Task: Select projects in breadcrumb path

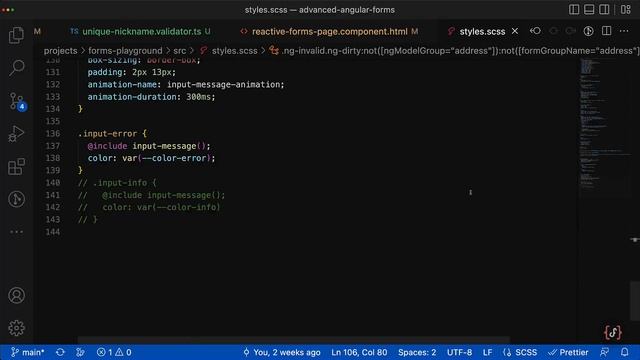Action: pos(60,51)
